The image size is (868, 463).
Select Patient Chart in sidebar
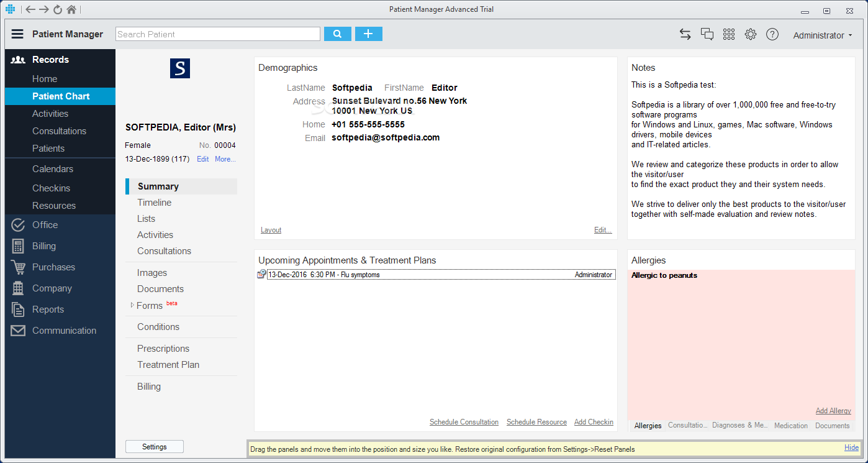pyautogui.click(x=60, y=96)
